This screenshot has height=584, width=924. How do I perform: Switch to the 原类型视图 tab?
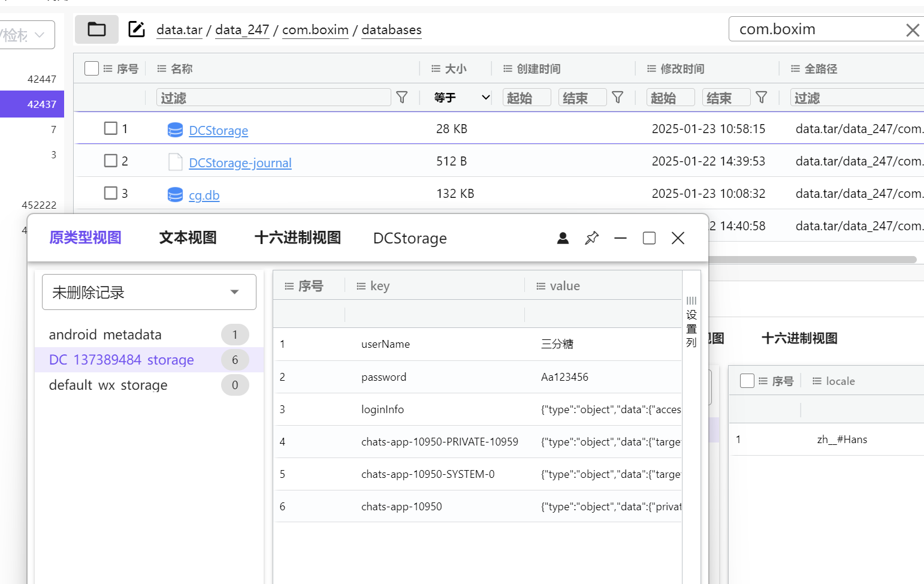pos(85,238)
